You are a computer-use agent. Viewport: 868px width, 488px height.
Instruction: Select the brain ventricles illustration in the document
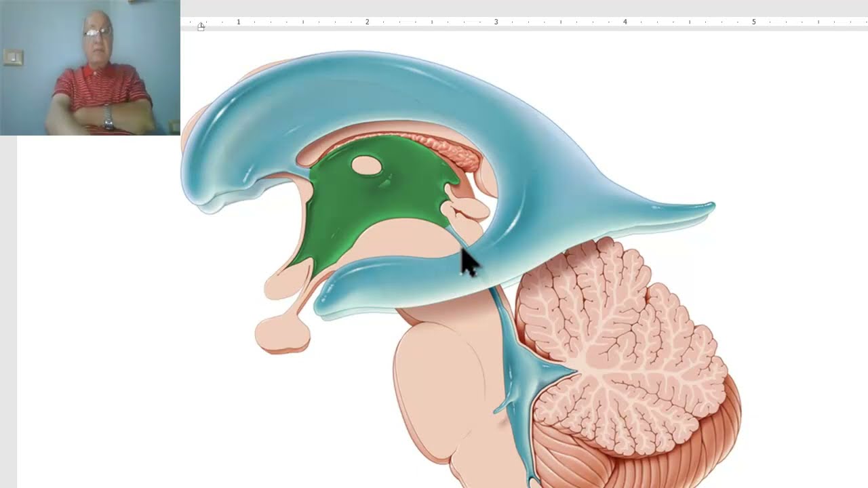tap(461, 268)
